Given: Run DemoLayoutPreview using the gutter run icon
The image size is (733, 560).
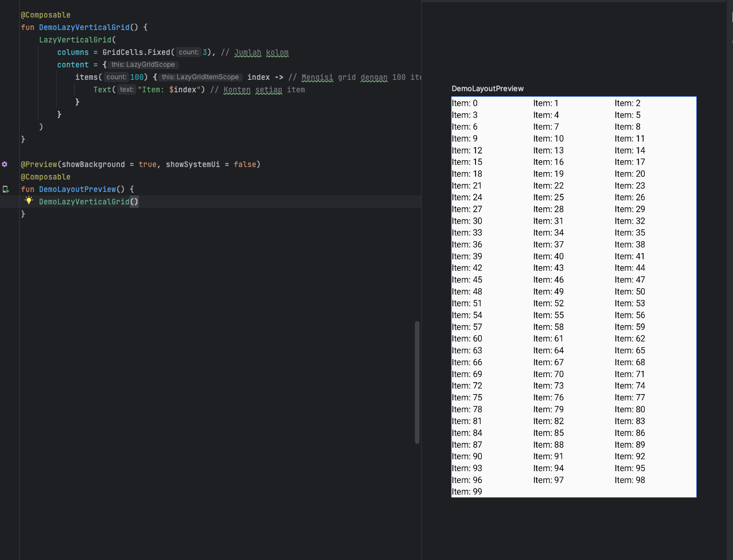Looking at the screenshot, I should pos(6,190).
